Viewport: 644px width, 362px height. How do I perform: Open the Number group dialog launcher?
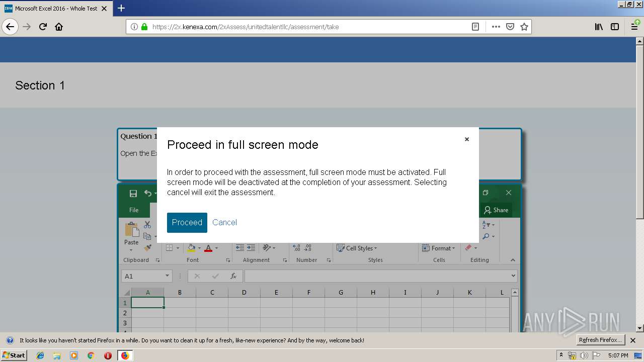pos(329,260)
